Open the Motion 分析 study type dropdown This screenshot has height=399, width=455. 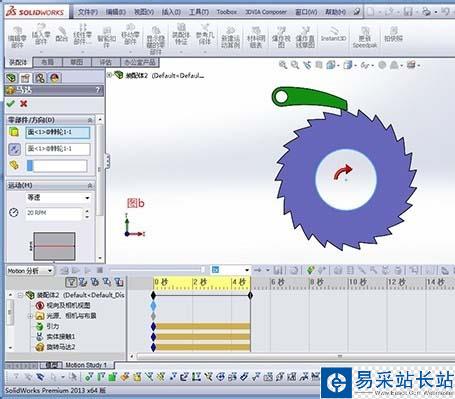(x=30, y=271)
